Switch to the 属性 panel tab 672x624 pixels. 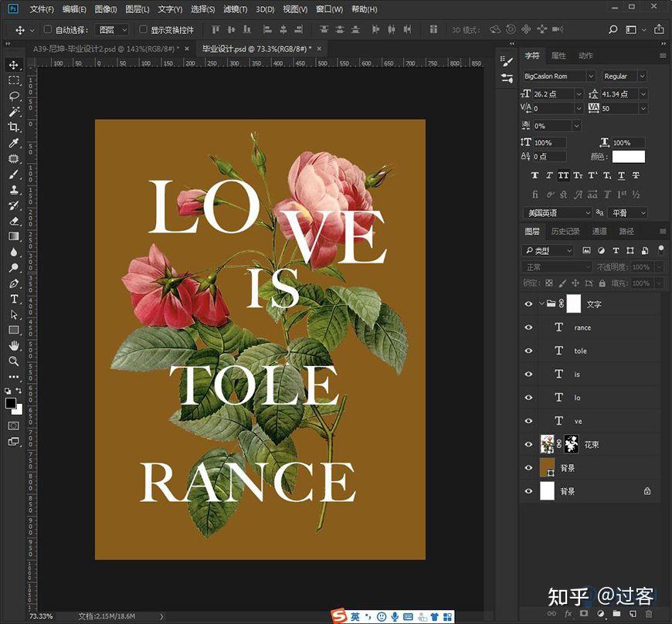(558, 56)
